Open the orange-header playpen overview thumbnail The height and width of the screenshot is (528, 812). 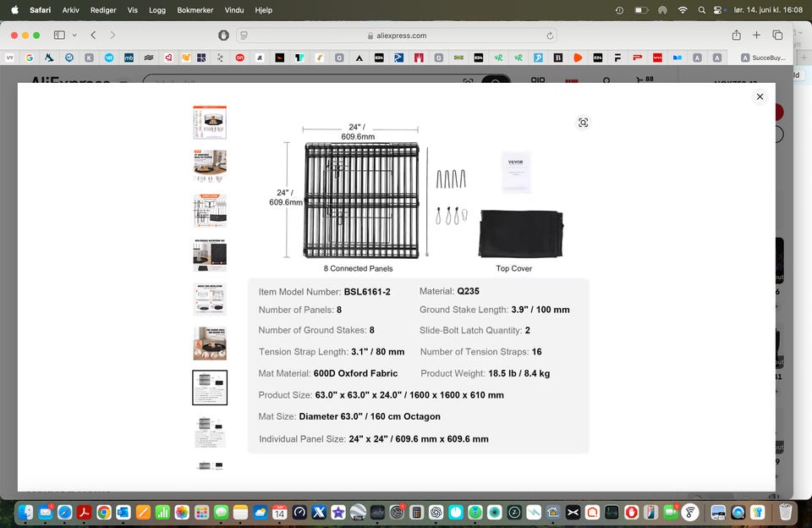pos(210,123)
